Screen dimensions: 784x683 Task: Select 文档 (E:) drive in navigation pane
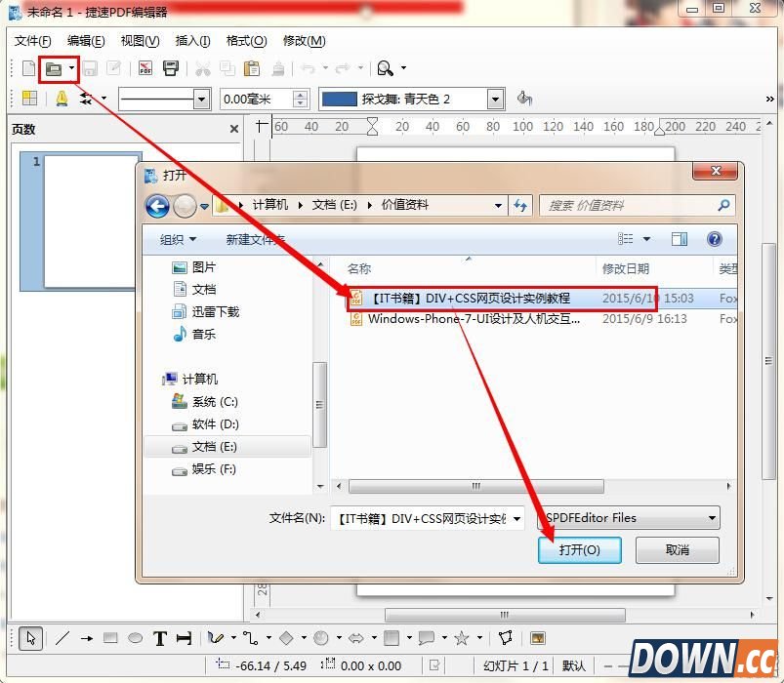(x=214, y=446)
